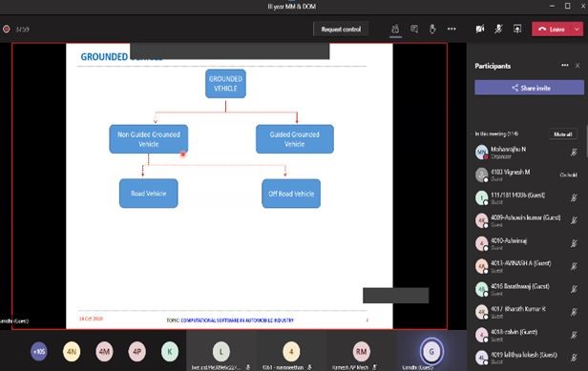Click the Mute all button

coord(563,134)
